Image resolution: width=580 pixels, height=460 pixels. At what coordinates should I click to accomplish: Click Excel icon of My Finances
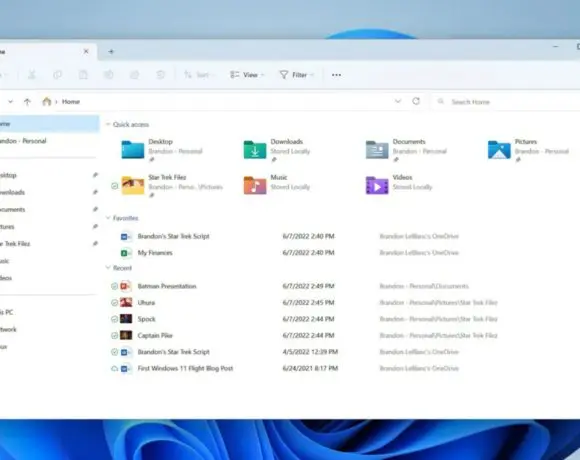click(126, 253)
